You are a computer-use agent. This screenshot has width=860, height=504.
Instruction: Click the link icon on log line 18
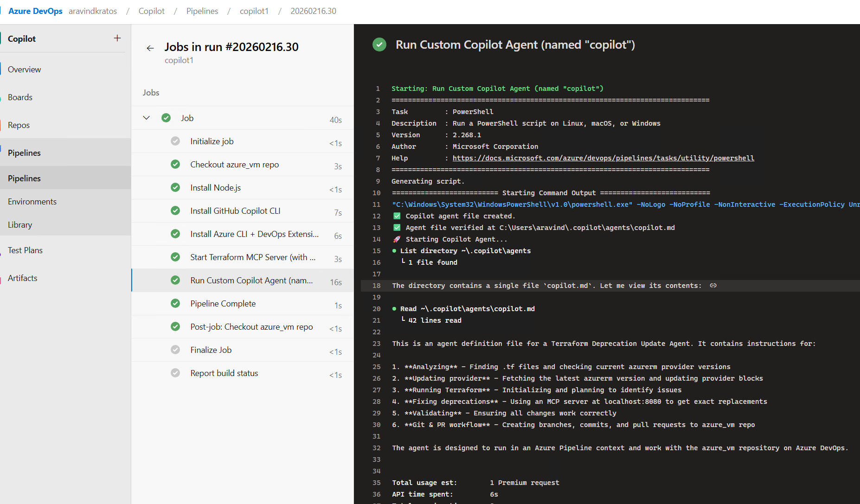(x=713, y=286)
